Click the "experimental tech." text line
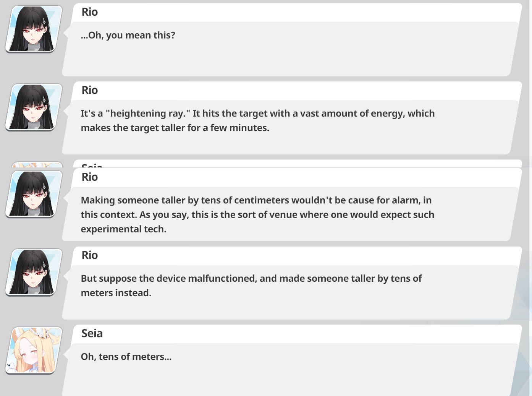 (x=124, y=229)
